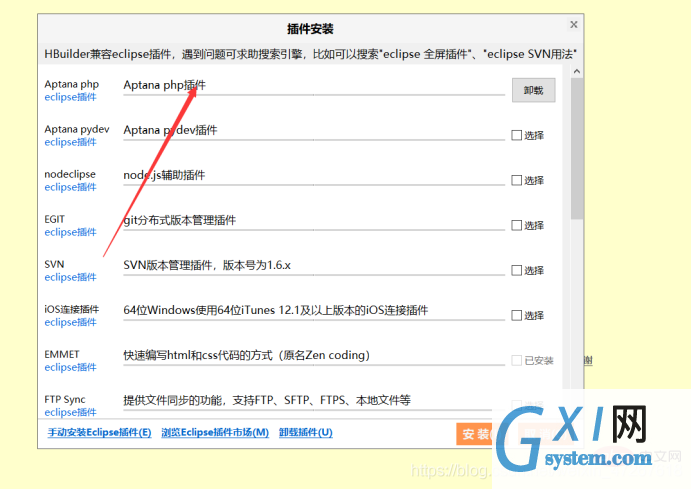Check 选择 for iOS连接插件
Screen dimensions: 692x489
pos(516,315)
